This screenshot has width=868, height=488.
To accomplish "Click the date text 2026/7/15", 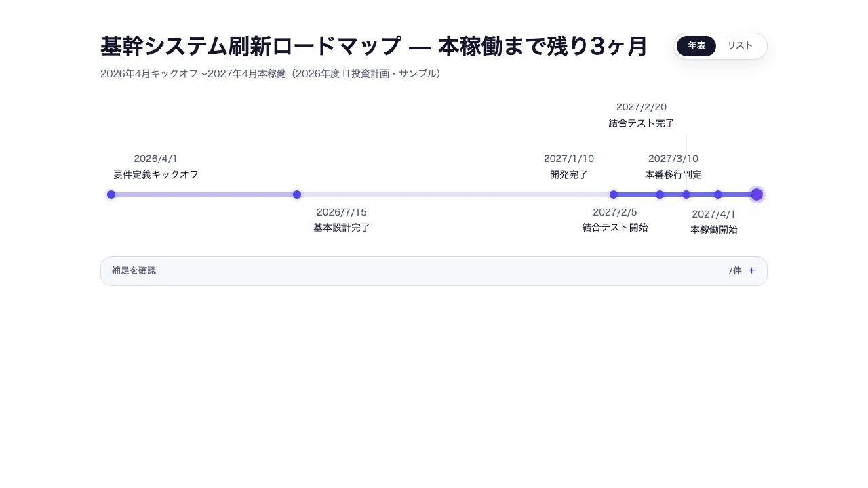I will coord(342,212).
